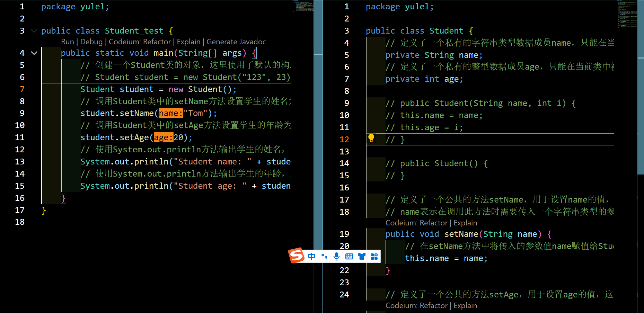Click 'Student_test' class name

(x=134, y=31)
